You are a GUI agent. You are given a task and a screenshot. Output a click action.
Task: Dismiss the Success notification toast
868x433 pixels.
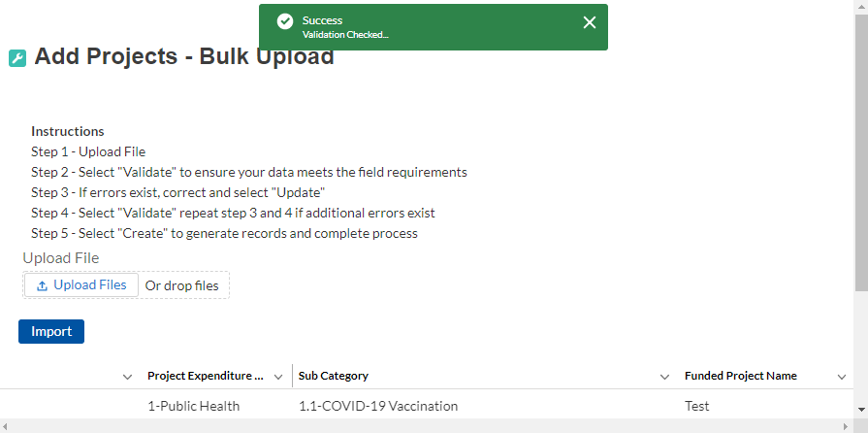(x=590, y=22)
